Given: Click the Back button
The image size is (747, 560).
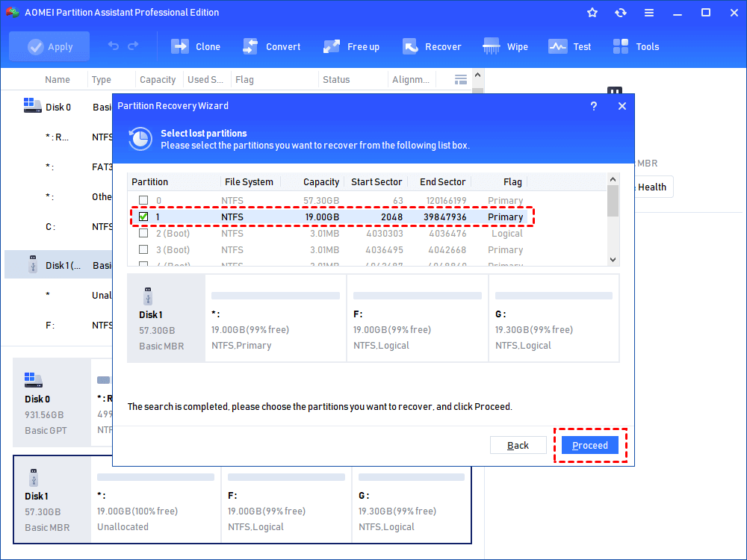Looking at the screenshot, I should coord(518,445).
